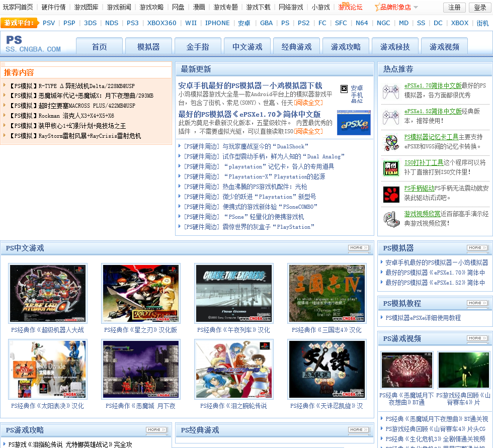Click the star icon by 品牌形象店
This screenshot has width=493, height=448.
[377, 7]
